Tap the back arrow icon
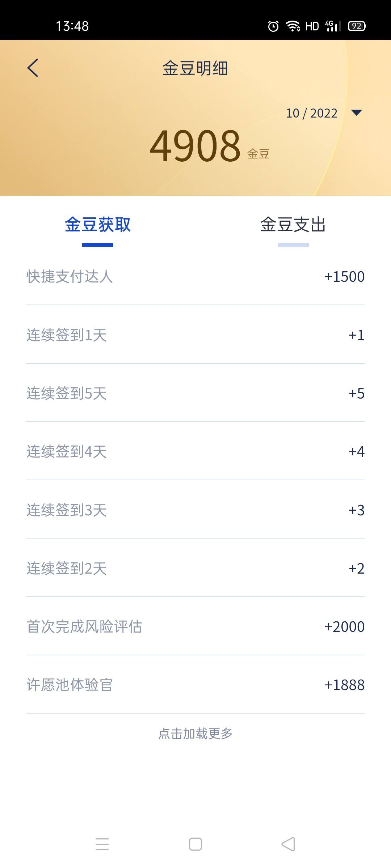Image resolution: width=391 pixels, height=868 pixels. pos(33,68)
